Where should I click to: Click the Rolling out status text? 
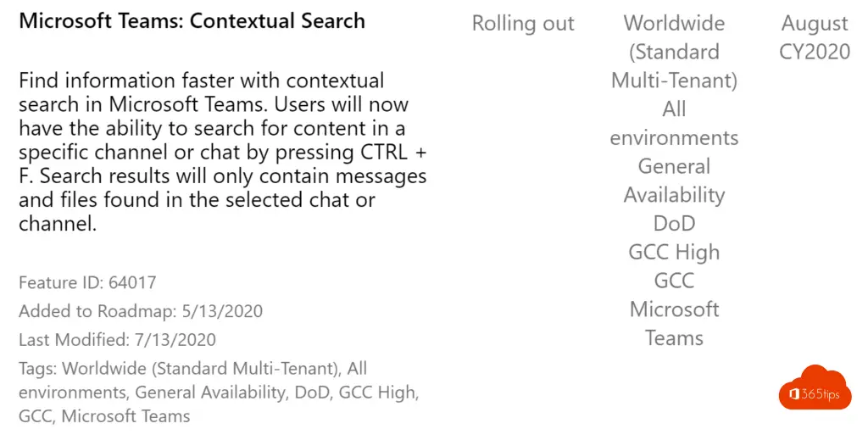pos(523,24)
